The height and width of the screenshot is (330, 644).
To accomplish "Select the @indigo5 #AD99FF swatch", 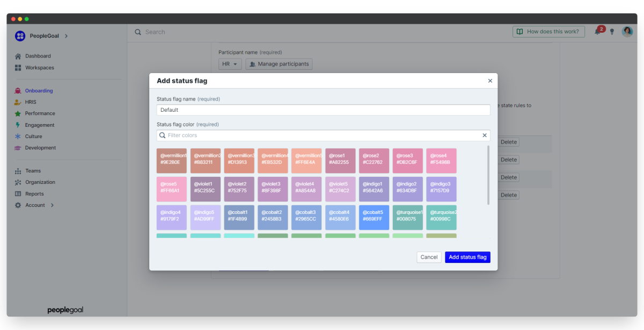I will tap(206, 217).
